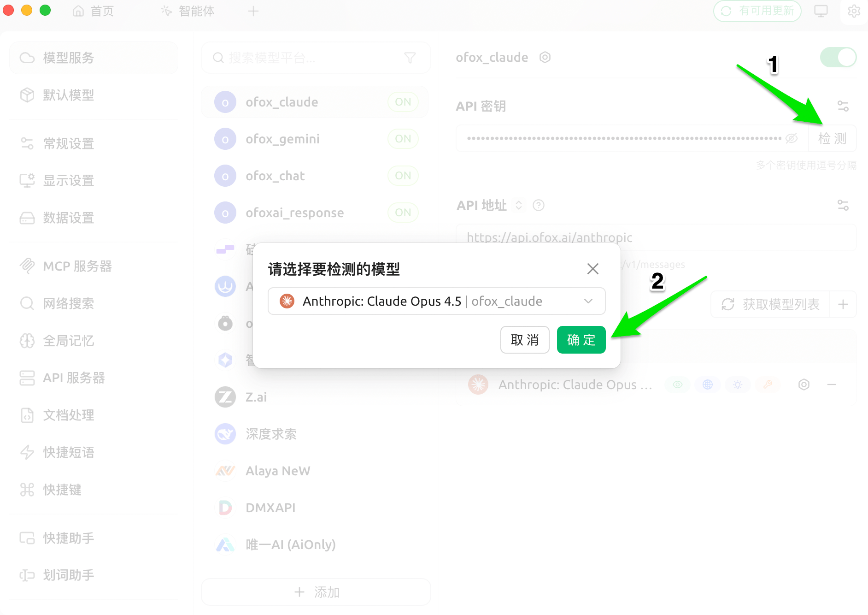Viewport: 868px width, 615px height.
Task: Open 数据设置 settings section
Action: pyautogui.click(x=94, y=218)
